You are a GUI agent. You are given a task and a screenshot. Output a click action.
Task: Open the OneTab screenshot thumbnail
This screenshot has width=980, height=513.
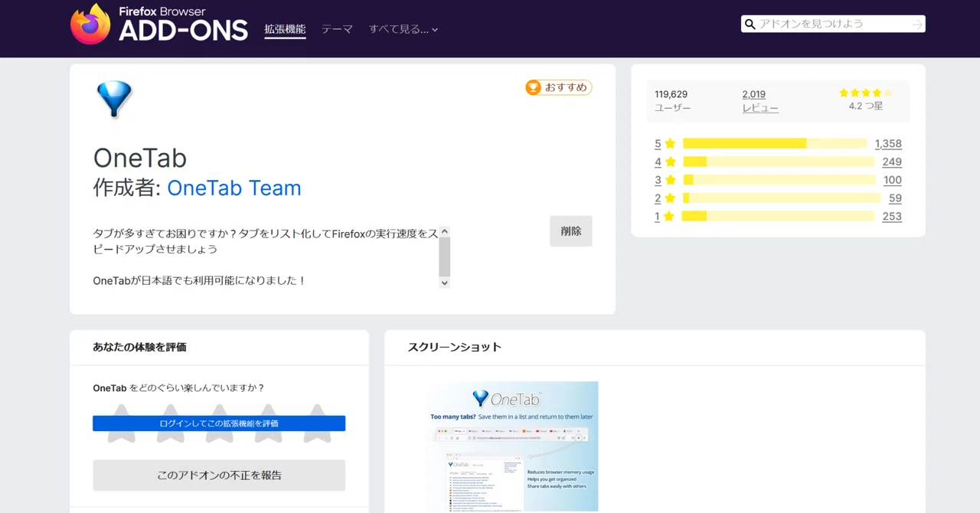512,446
